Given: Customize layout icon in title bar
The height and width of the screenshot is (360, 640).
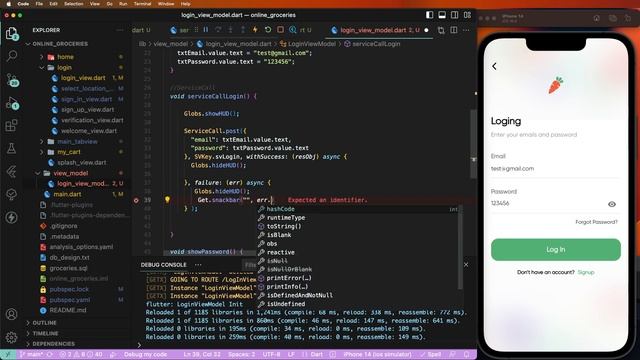Looking at the screenshot, I should tap(467, 15).
